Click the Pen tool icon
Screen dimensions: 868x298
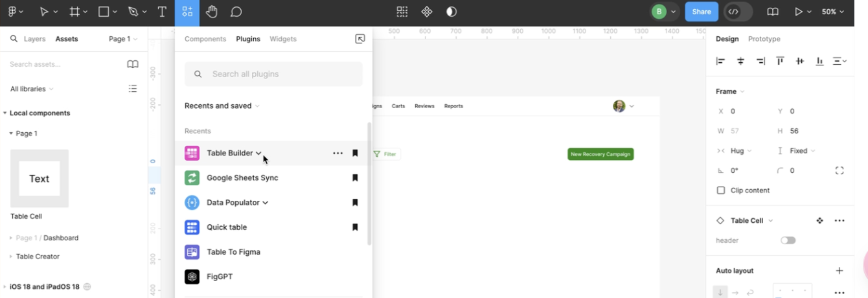[x=133, y=12]
